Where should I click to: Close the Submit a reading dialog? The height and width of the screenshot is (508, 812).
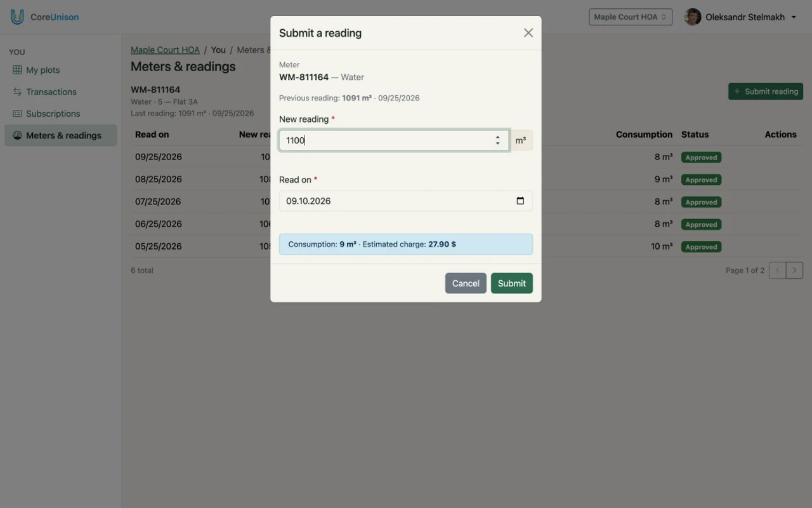[528, 33]
